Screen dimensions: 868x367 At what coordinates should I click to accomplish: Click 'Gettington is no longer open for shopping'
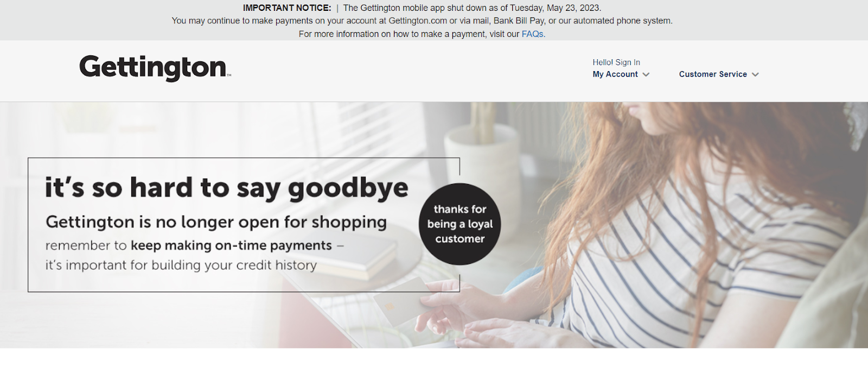click(x=216, y=222)
